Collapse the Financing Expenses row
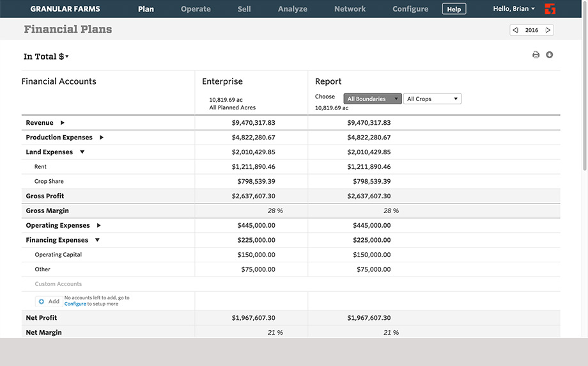 pos(97,240)
